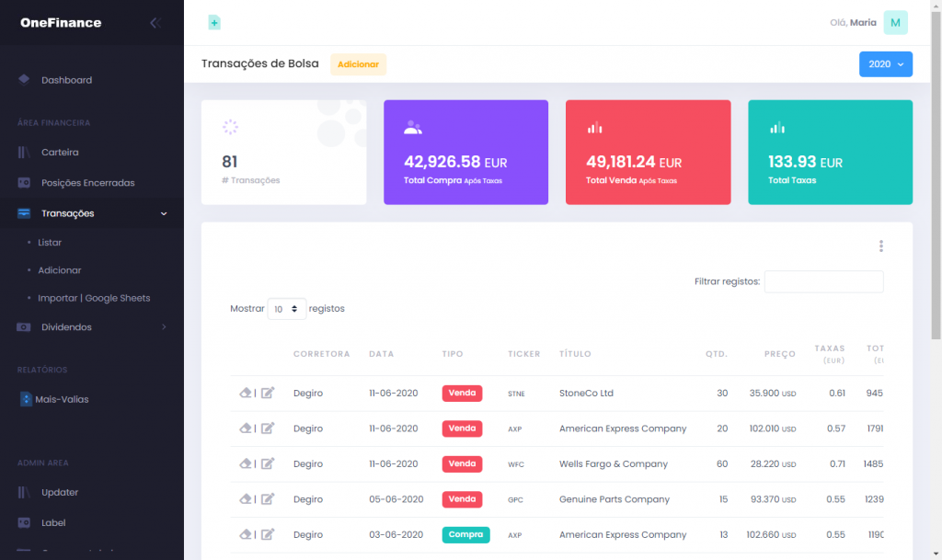This screenshot has width=942, height=560.
Task: Open the Mais-Valias report
Action: click(x=62, y=399)
